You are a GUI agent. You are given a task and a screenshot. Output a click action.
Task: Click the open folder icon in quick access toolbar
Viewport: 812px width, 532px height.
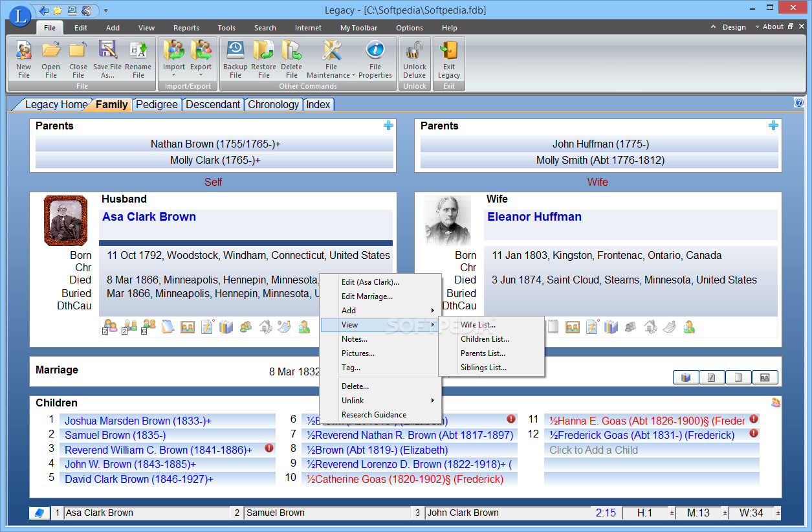tap(58, 10)
